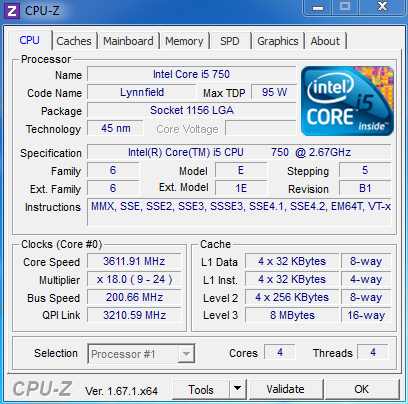Minimize the CPU-Z window

tap(318, 7)
